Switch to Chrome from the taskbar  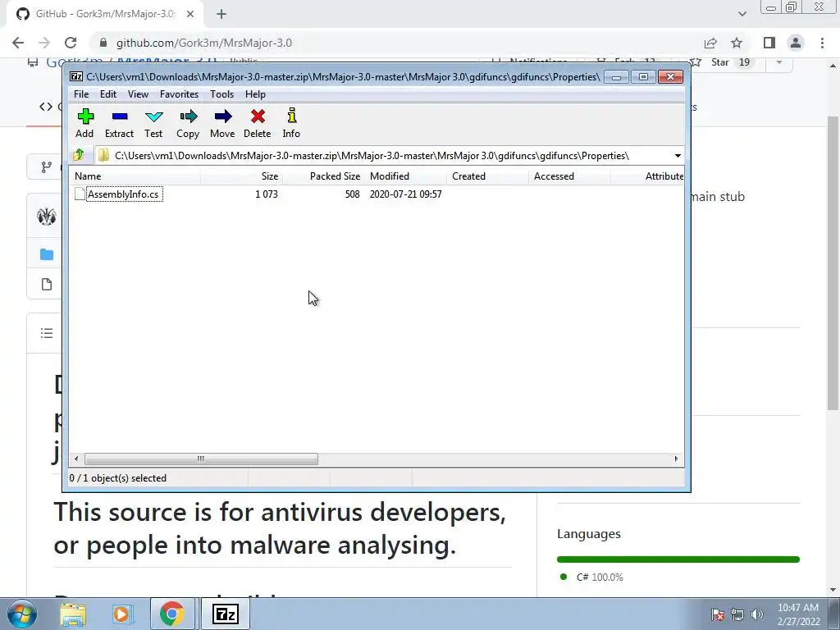point(172,614)
